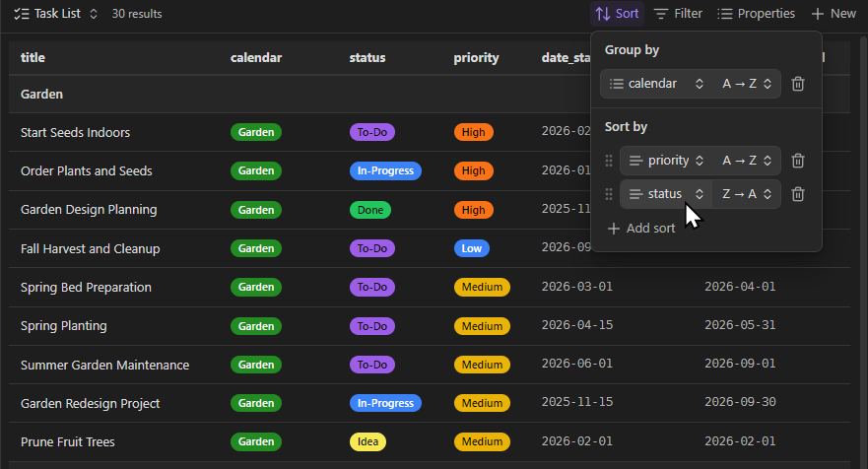Image resolution: width=868 pixels, height=469 pixels.
Task: Click the In-Progress status tag for Order Plants and Seeds
Action: pyautogui.click(x=385, y=171)
